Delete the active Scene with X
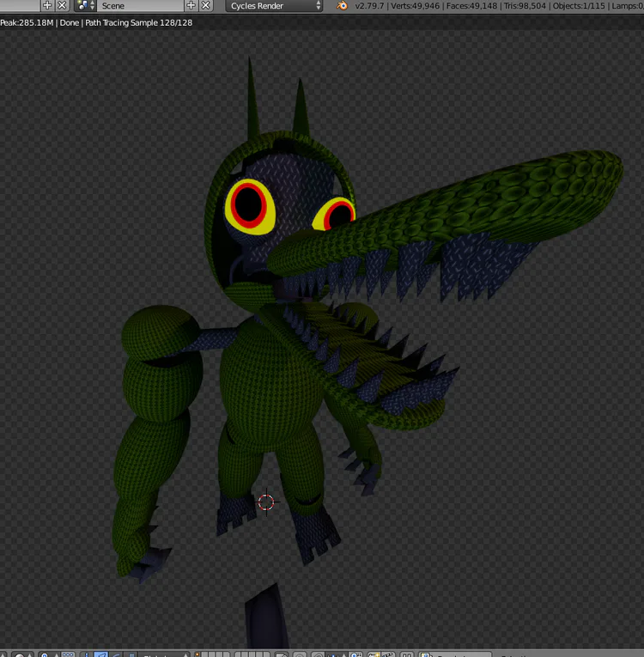Viewport: 644px width, 657px height. pyautogui.click(x=206, y=5)
